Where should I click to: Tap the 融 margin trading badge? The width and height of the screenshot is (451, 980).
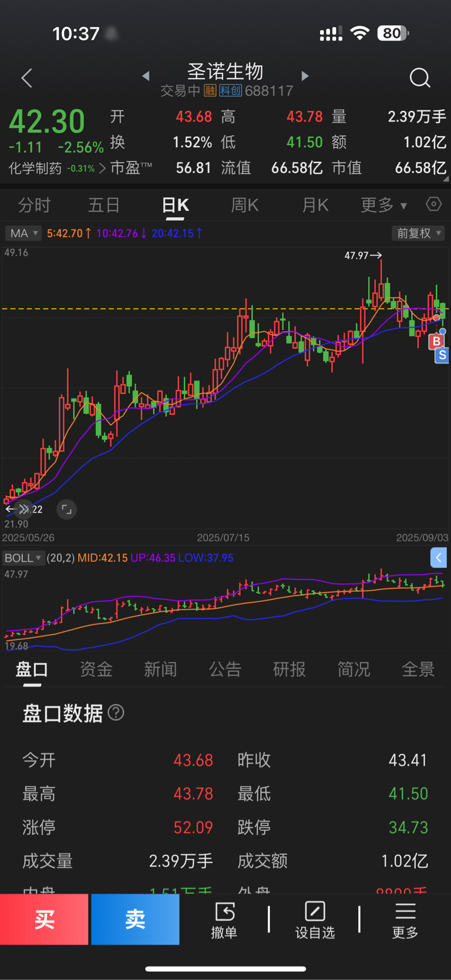click(210, 90)
